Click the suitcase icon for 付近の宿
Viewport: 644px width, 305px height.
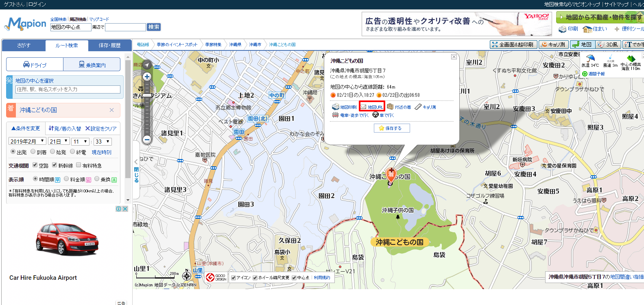[390, 107]
